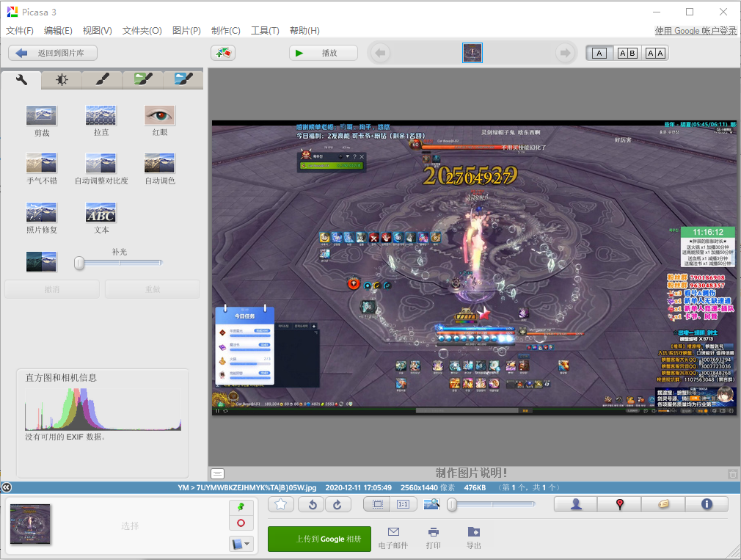Switch to the paintbrush effects tab
This screenshot has height=560, width=741.
102,80
